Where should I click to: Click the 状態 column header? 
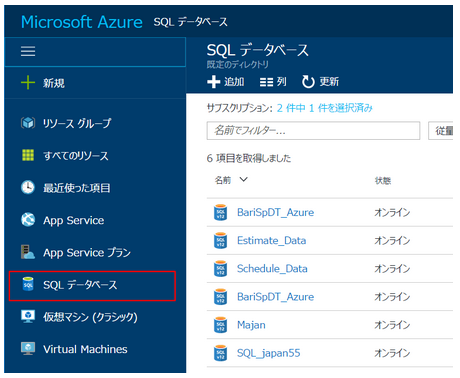383,181
